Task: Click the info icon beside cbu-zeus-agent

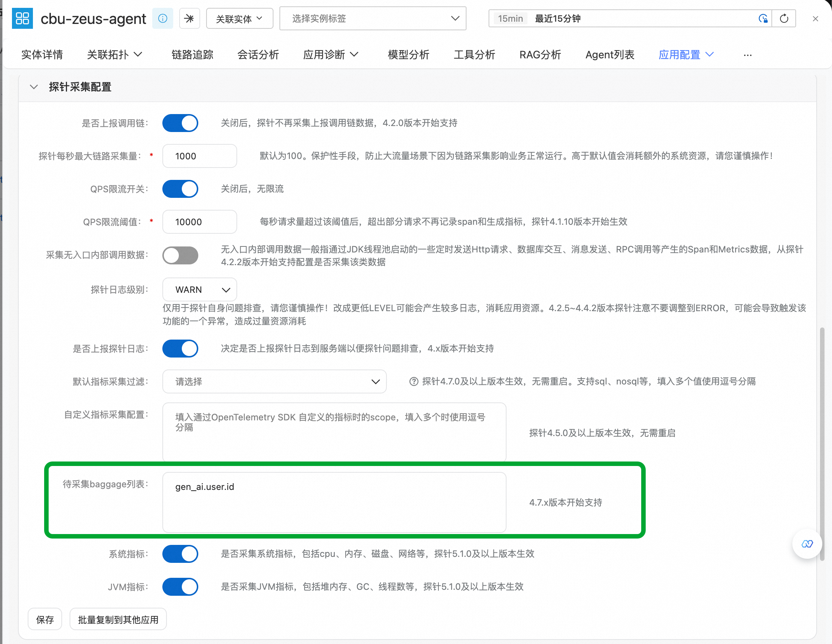Action: point(163,18)
